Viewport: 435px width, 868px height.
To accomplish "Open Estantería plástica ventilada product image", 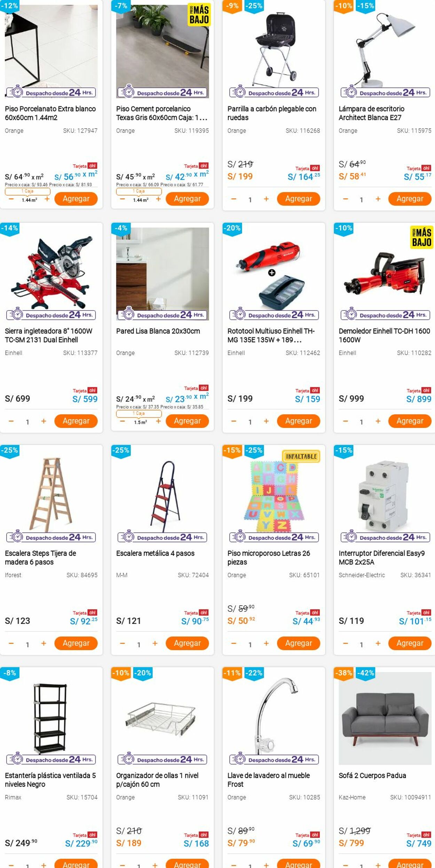I will click(51, 718).
